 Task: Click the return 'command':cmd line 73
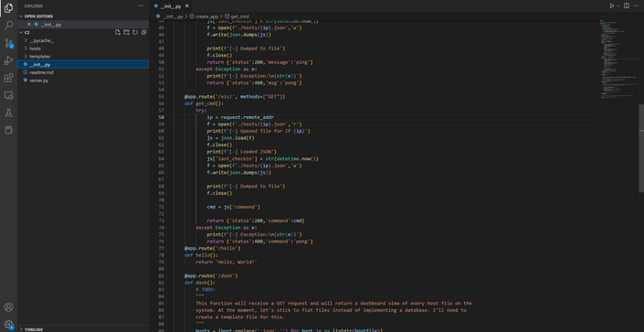click(x=256, y=220)
